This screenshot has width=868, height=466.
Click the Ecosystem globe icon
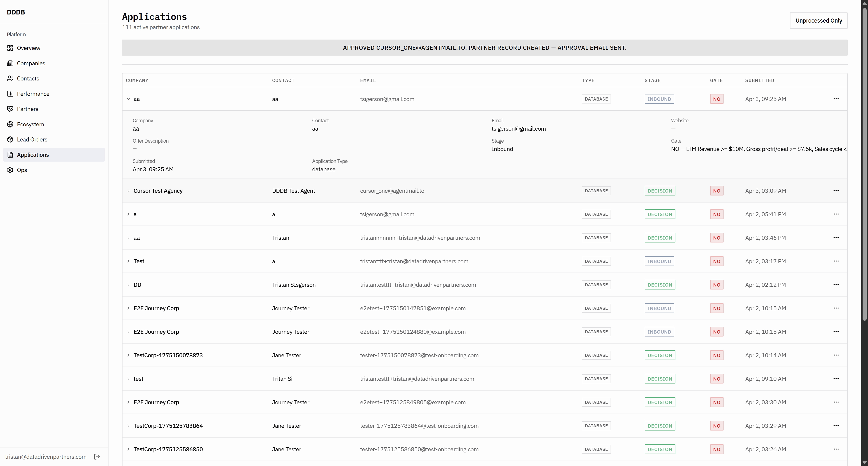pyautogui.click(x=10, y=124)
